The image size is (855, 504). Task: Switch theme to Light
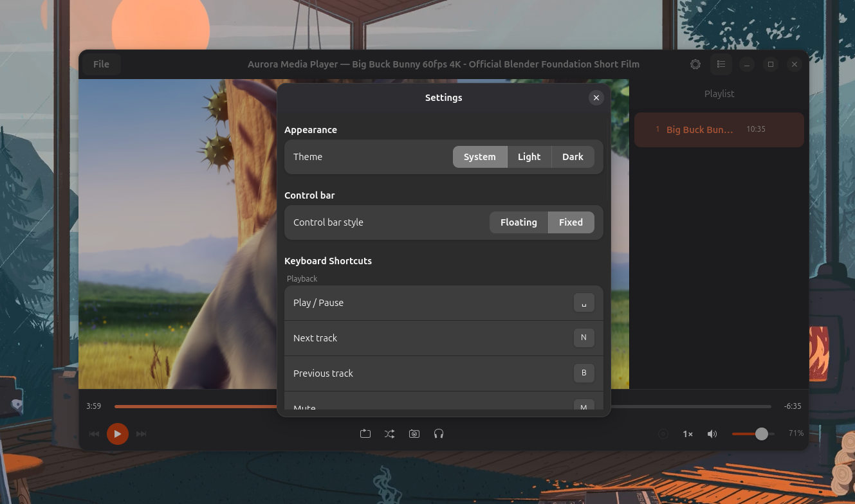(x=529, y=156)
